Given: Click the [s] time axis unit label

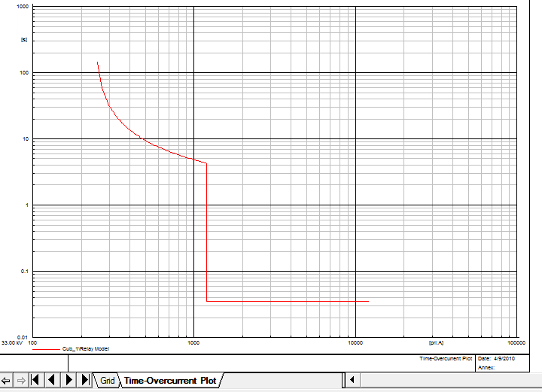Looking at the screenshot, I should click(x=24, y=38).
